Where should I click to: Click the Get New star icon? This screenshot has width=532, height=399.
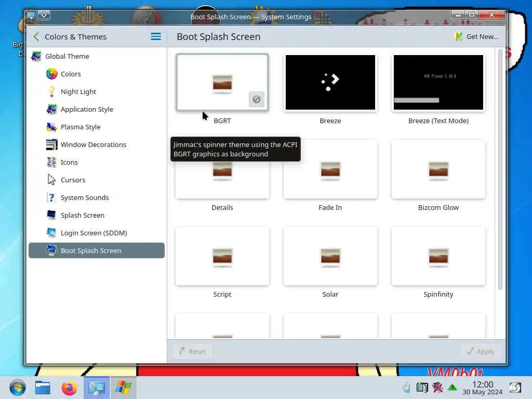pyautogui.click(x=458, y=36)
